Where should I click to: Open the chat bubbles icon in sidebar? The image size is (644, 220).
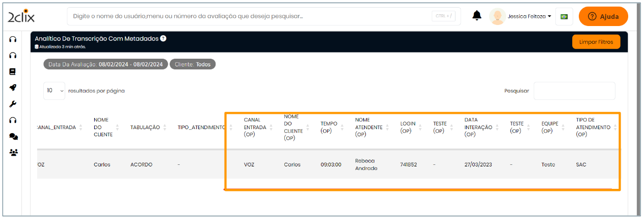pyautogui.click(x=13, y=136)
